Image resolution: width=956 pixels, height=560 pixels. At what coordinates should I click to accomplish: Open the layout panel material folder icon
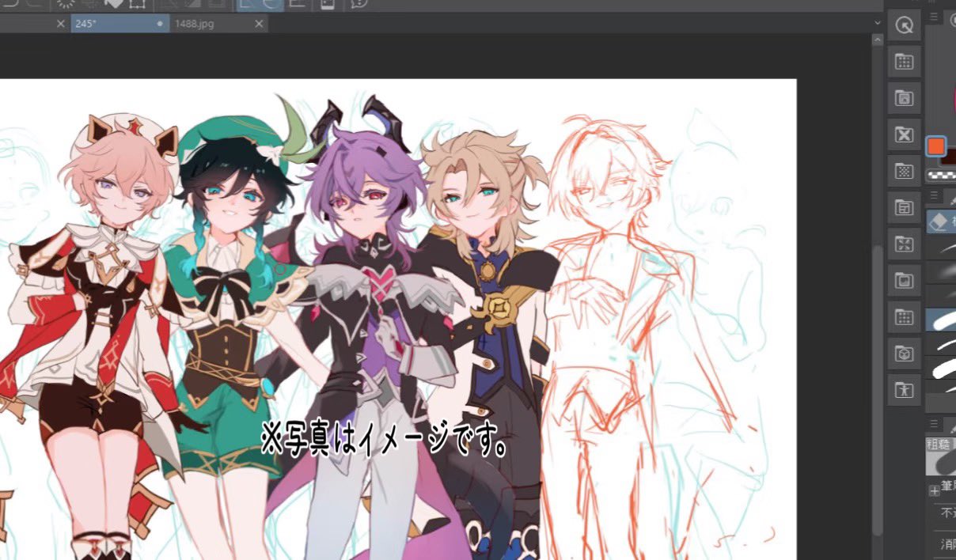[904, 208]
